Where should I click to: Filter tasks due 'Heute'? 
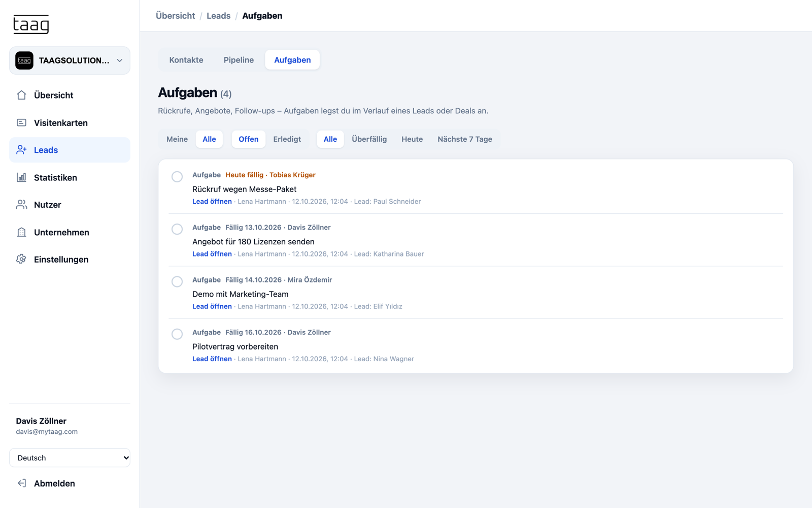click(412, 139)
